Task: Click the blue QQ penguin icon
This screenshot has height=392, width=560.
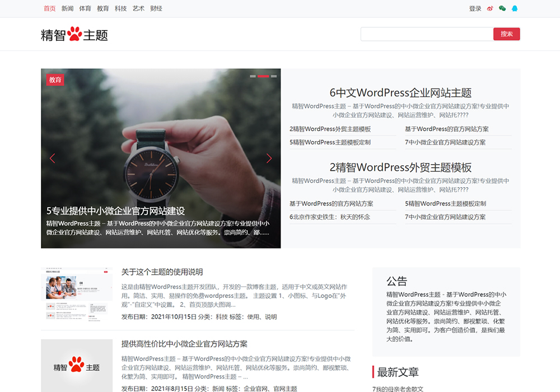Action: [515, 8]
